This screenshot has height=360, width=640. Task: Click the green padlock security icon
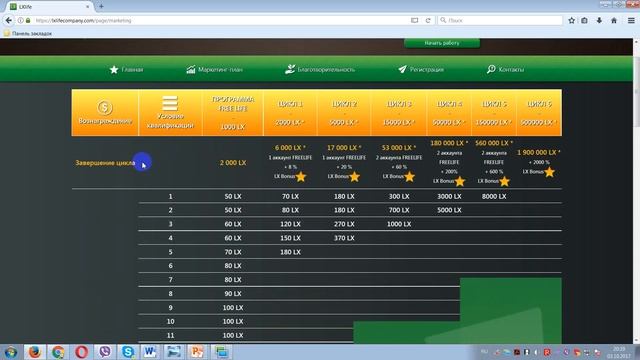[28, 20]
